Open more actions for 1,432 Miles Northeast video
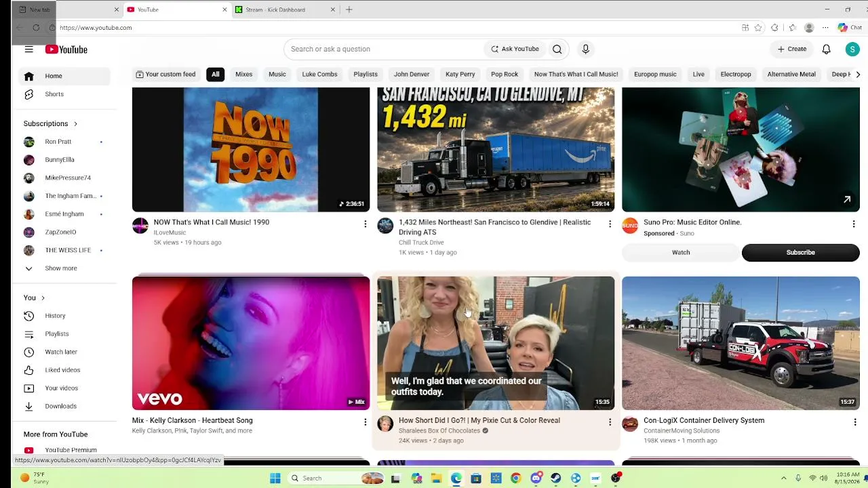Viewport: 868px width, 488px height. click(610, 224)
